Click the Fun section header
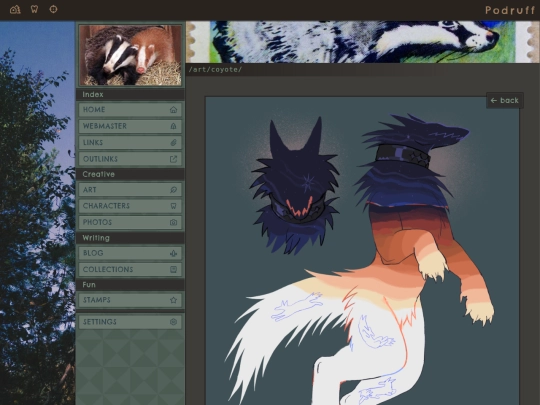 click(130, 285)
